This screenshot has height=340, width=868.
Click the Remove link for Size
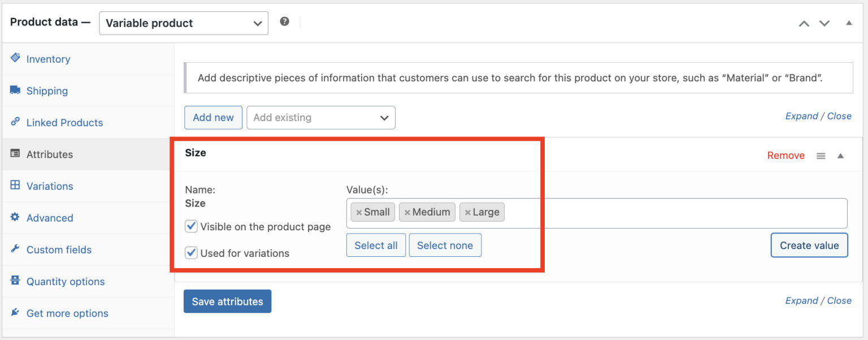tap(785, 155)
